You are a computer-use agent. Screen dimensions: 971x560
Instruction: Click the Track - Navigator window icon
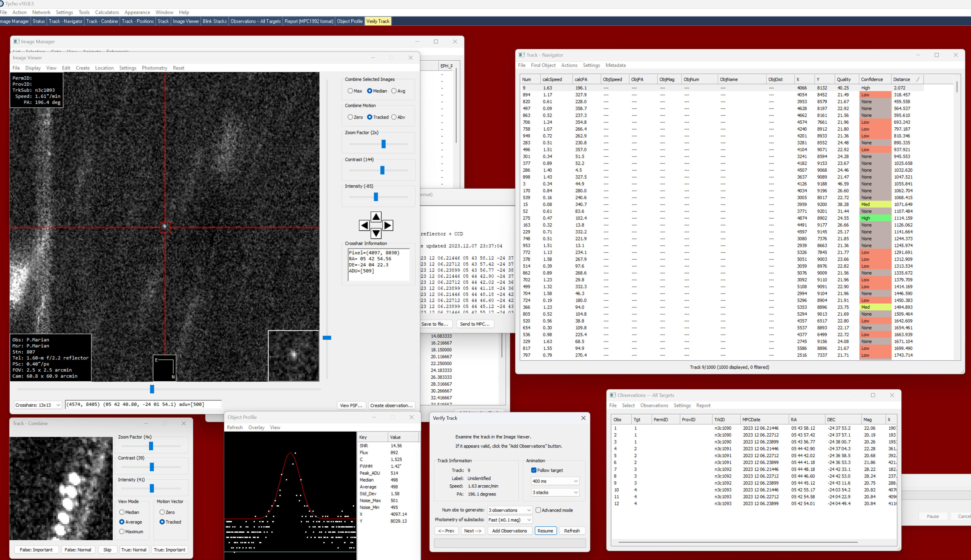click(522, 55)
